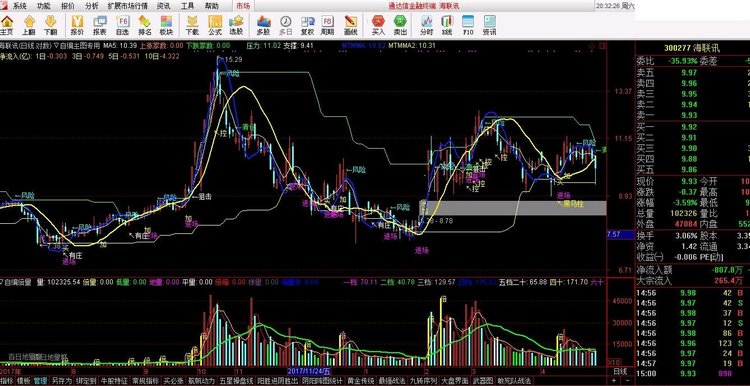Open the 公式 formula manager icon
Image resolution: width=750 pixels, height=386 pixels.
(x=215, y=25)
